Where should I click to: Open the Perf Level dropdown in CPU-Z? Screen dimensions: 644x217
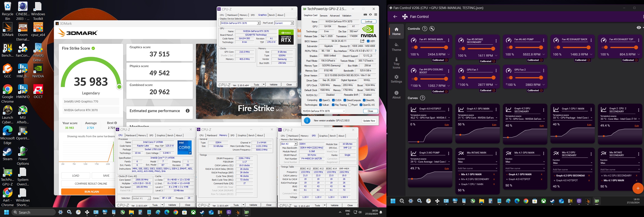click(284, 23)
